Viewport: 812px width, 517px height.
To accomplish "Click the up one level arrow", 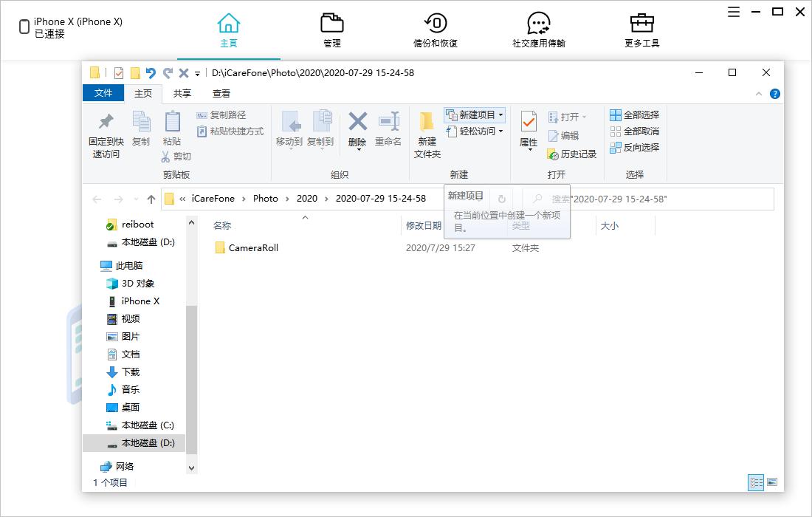I will click(151, 199).
